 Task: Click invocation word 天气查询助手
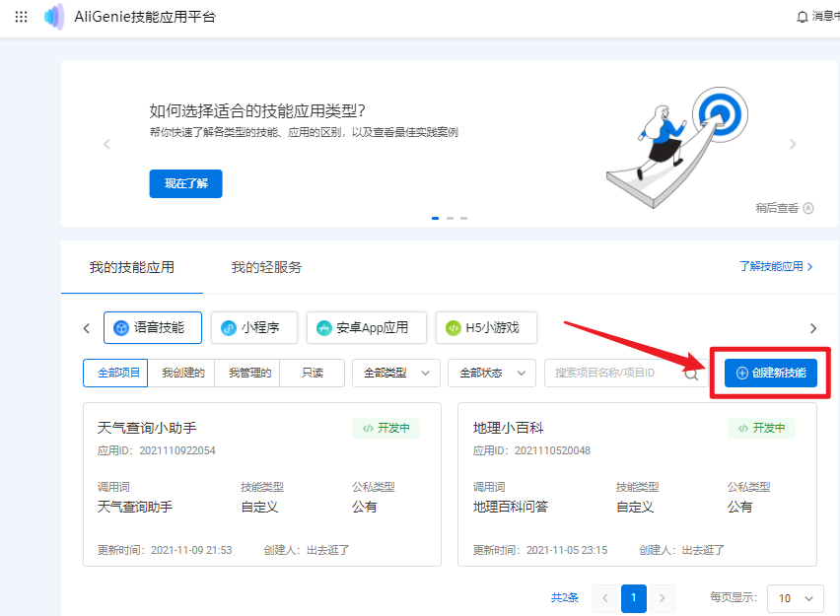135,507
